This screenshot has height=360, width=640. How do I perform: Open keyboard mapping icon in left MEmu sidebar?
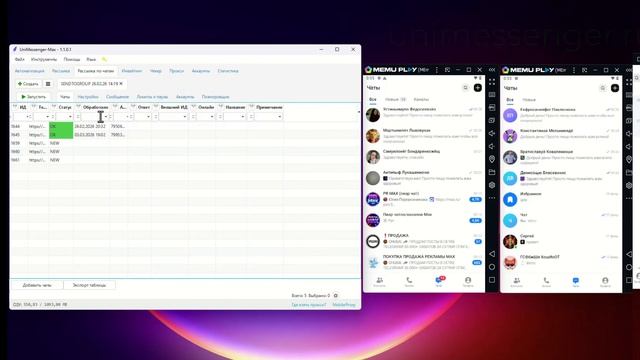click(492, 95)
